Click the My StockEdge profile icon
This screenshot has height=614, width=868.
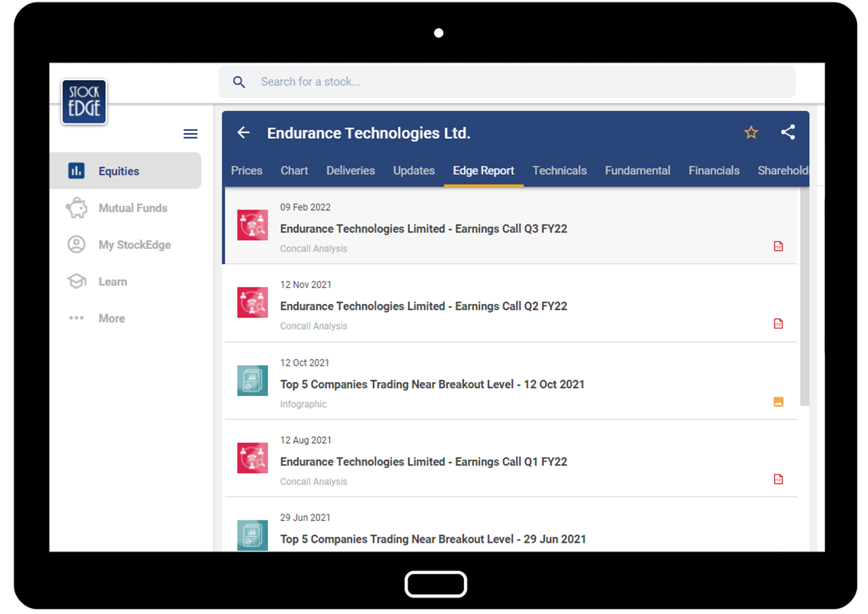click(77, 244)
